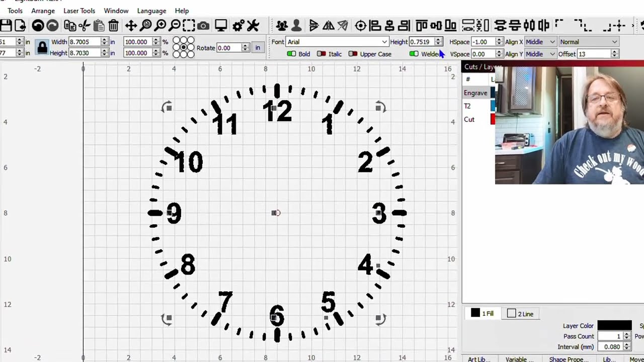The height and width of the screenshot is (362, 644).
Task: Open the Laser Tools menu
Action: [x=79, y=11]
